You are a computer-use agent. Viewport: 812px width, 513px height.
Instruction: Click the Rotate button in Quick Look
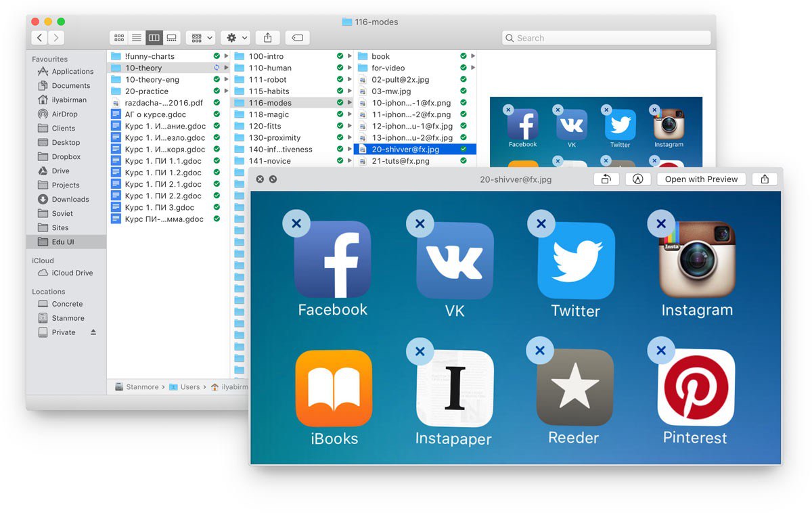coord(606,179)
